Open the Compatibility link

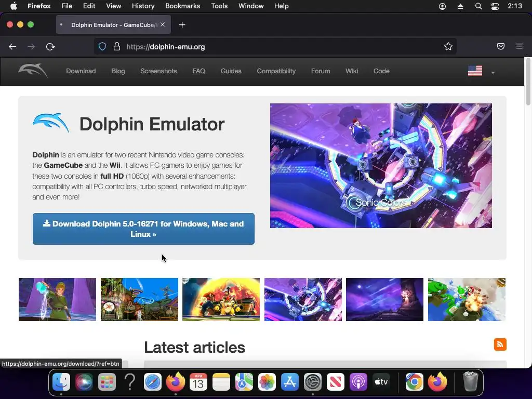(x=276, y=71)
